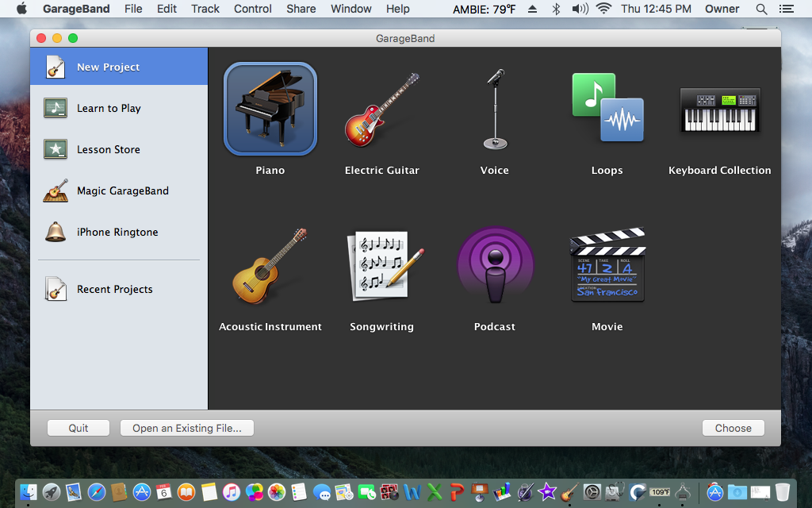
Task: Open the Trash in the Dock
Action: (783, 492)
